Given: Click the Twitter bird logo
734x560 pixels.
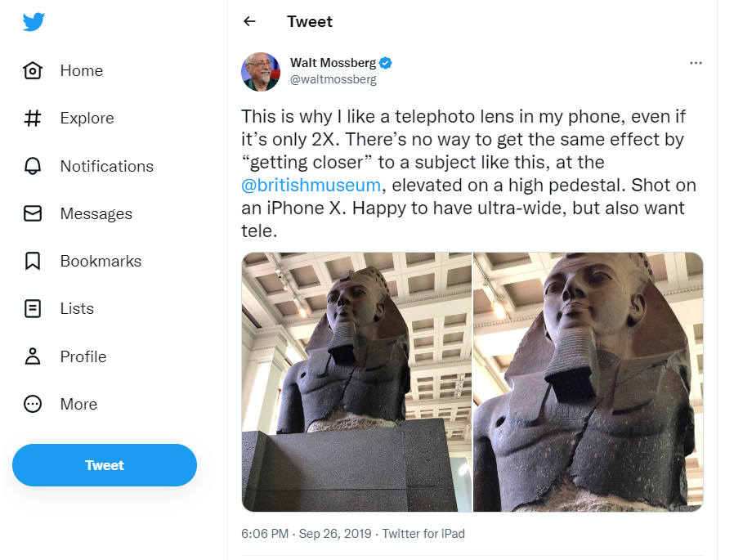Looking at the screenshot, I should pyautogui.click(x=34, y=22).
